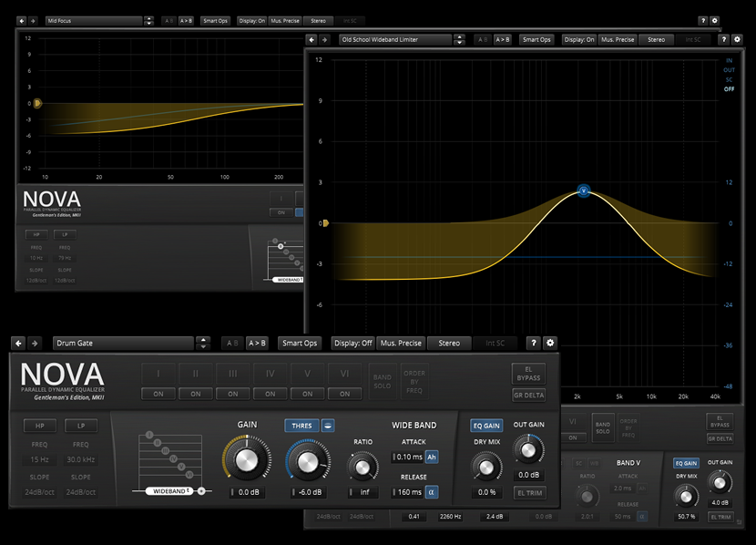Viewport: 756px width, 545px height.
Task: Open the Old School Wideband Limiter preset list
Action: (x=394, y=39)
